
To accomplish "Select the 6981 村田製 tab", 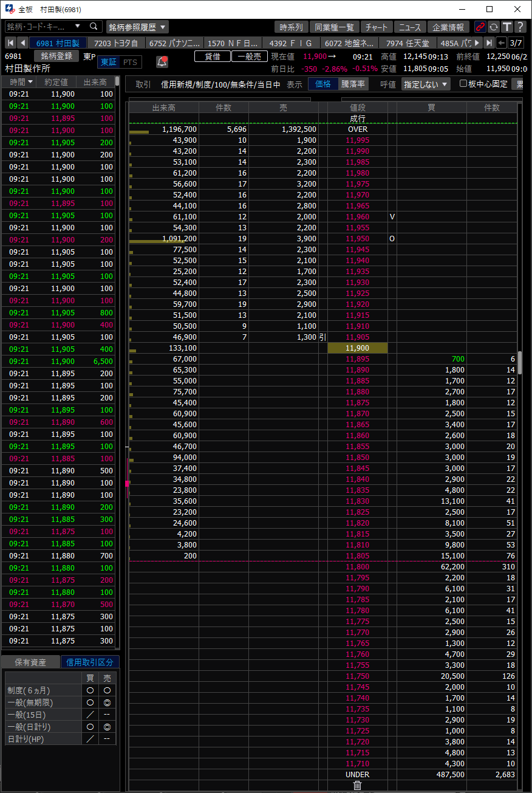I will [58, 43].
